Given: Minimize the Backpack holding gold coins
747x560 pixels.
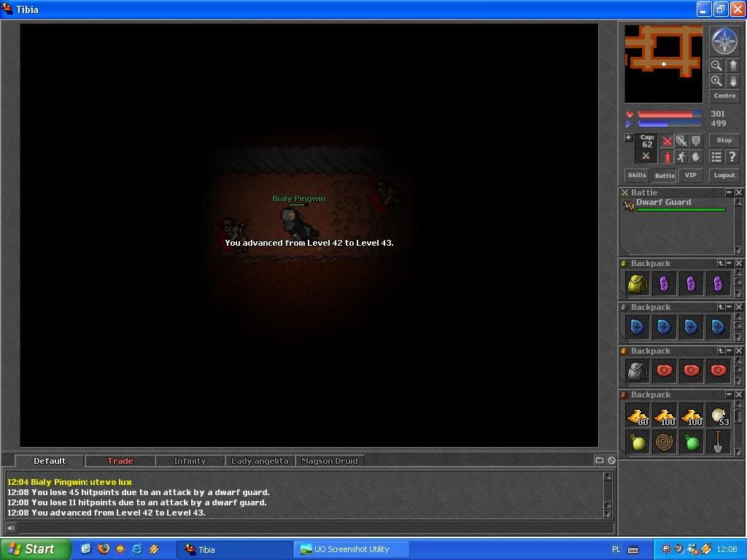Looking at the screenshot, I should coord(729,394).
